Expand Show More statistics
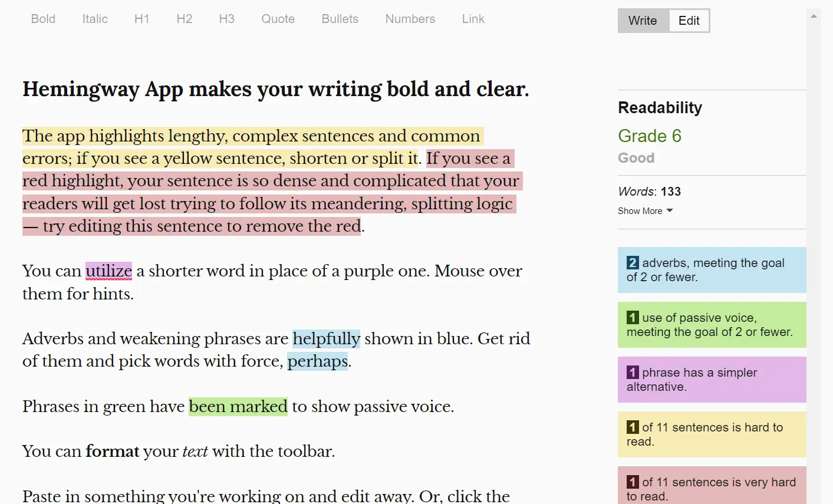The height and width of the screenshot is (504, 833). click(x=645, y=211)
